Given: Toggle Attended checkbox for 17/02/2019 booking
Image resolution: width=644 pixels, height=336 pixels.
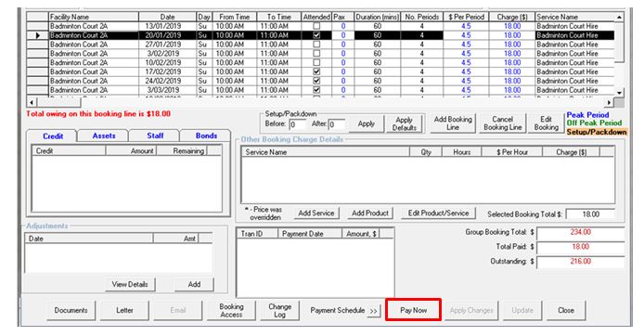Looking at the screenshot, I should (x=316, y=71).
